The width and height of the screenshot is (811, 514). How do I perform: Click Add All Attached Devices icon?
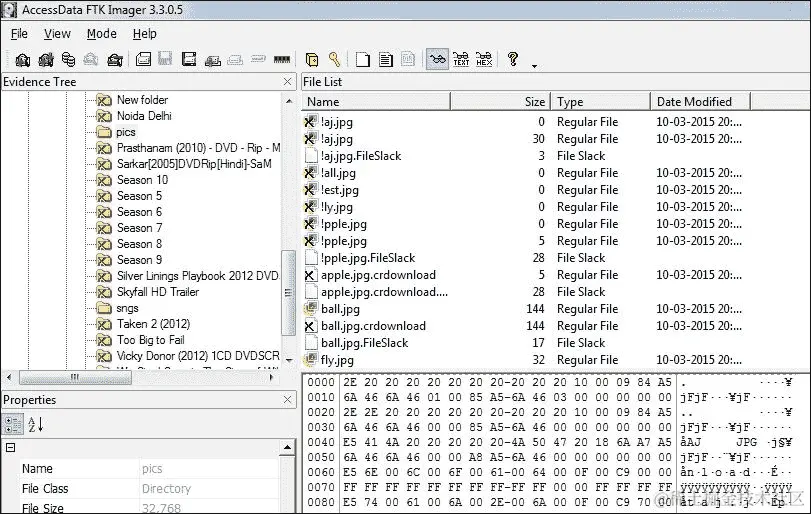[46, 60]
